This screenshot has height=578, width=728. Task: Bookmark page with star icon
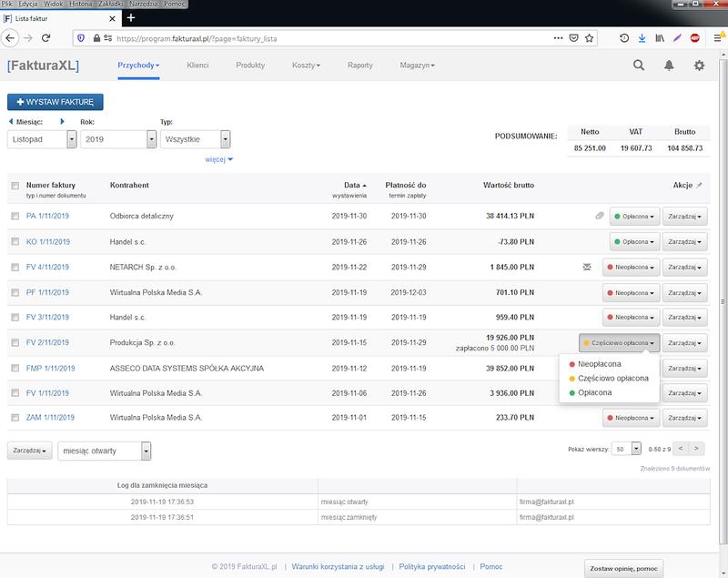[591, 37]
